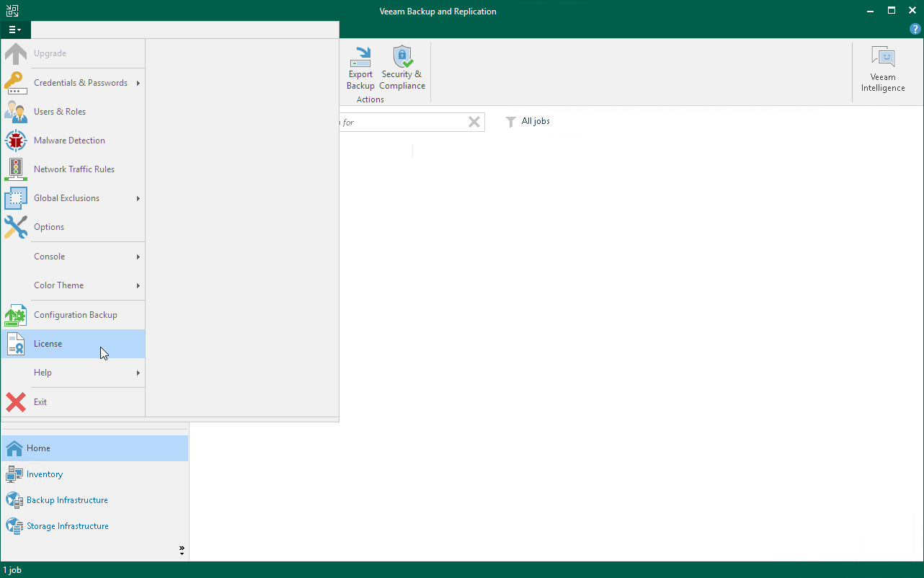
Task: Choose Network Traffic Rules from menu
Action: click(x=74, y=169)
